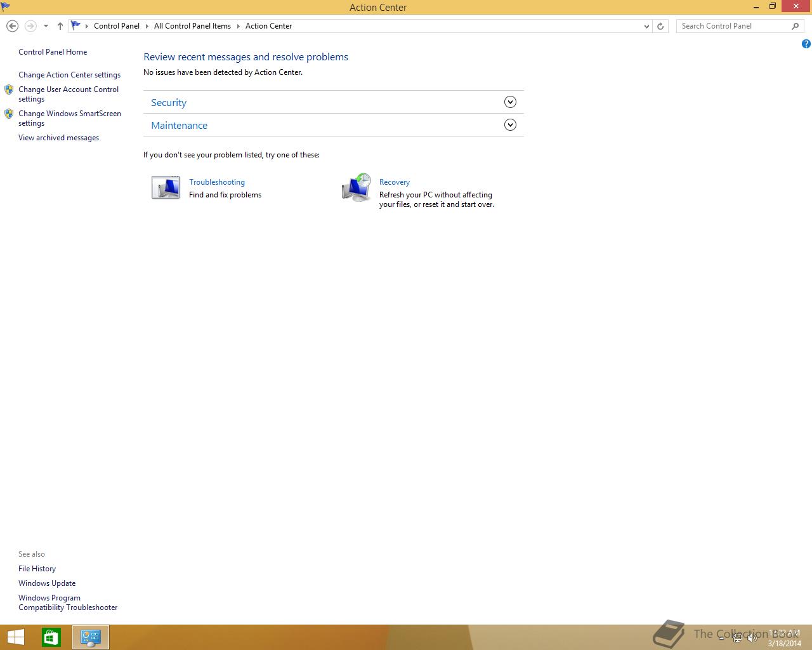
Task: Click the shield icon beside Windows SmartScreen
Action: [9, 114]
